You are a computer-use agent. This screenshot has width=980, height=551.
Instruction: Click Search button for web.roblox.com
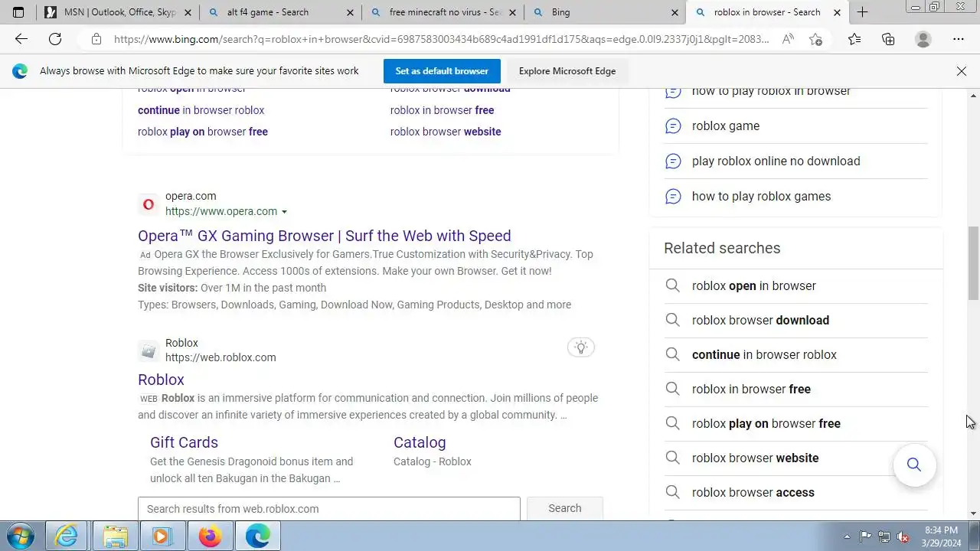[x=565, y=508]
